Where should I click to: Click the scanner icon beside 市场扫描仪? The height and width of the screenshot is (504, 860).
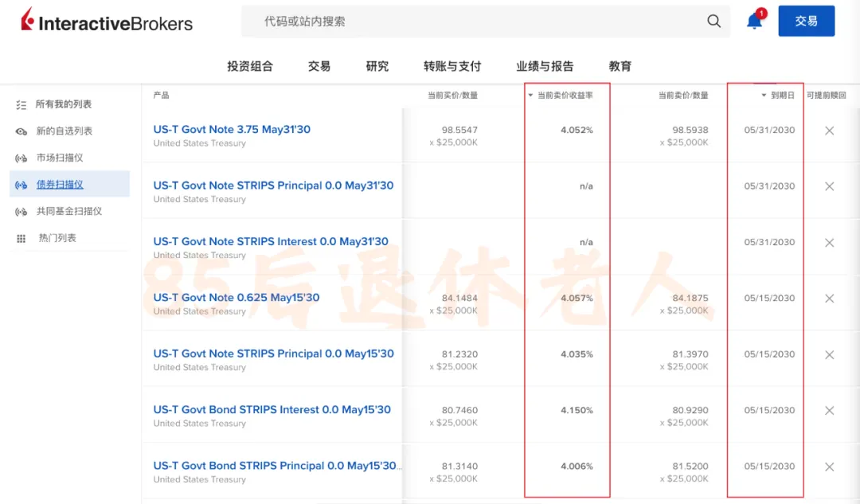21,158
